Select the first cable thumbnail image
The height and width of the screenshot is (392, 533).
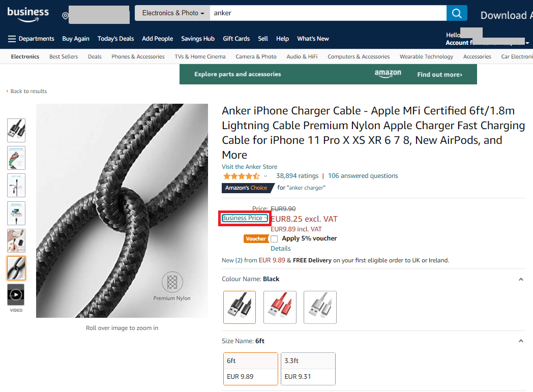click(x=16, y=130)
